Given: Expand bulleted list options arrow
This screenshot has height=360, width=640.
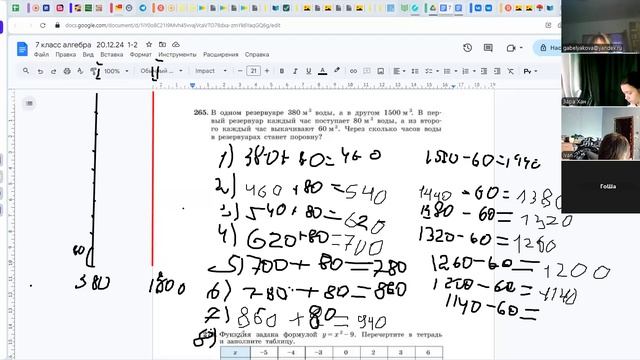Looking at the screenshot, I should tap(456, 71).
